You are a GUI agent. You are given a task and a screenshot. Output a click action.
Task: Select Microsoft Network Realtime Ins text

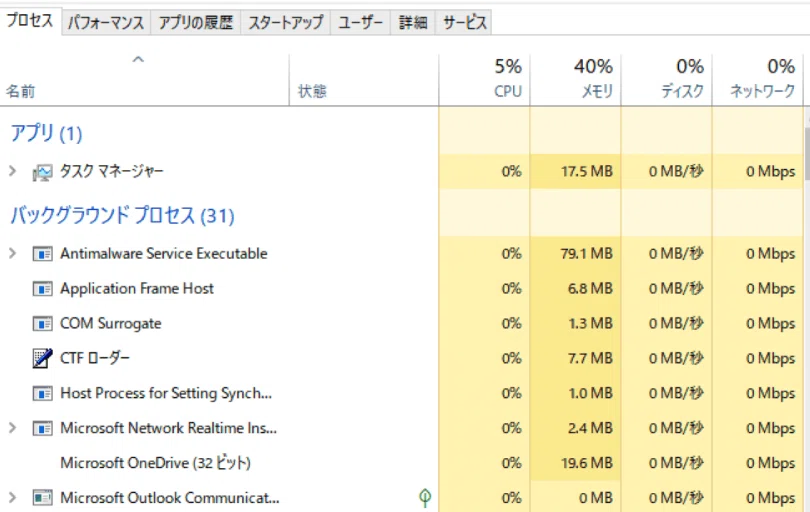tap(168, 428)
